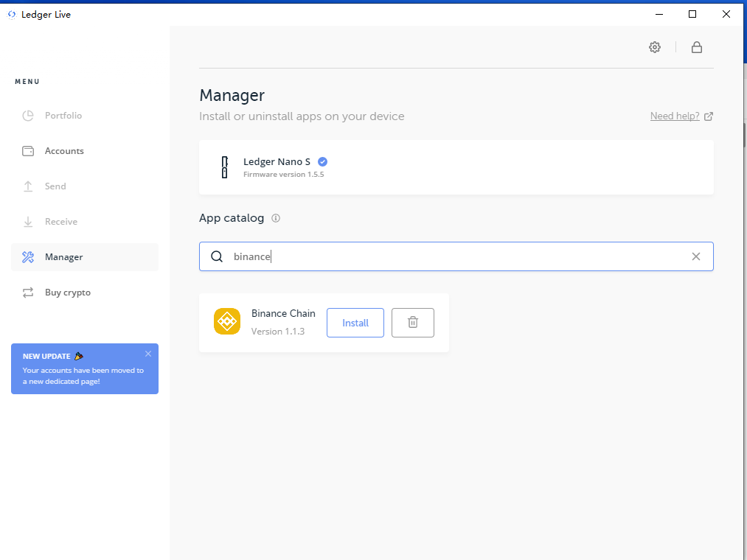This screenshot has height=560, width=747.
Task: Uninstall Binance Chain with the trash icon
Action: pos(413,323)
